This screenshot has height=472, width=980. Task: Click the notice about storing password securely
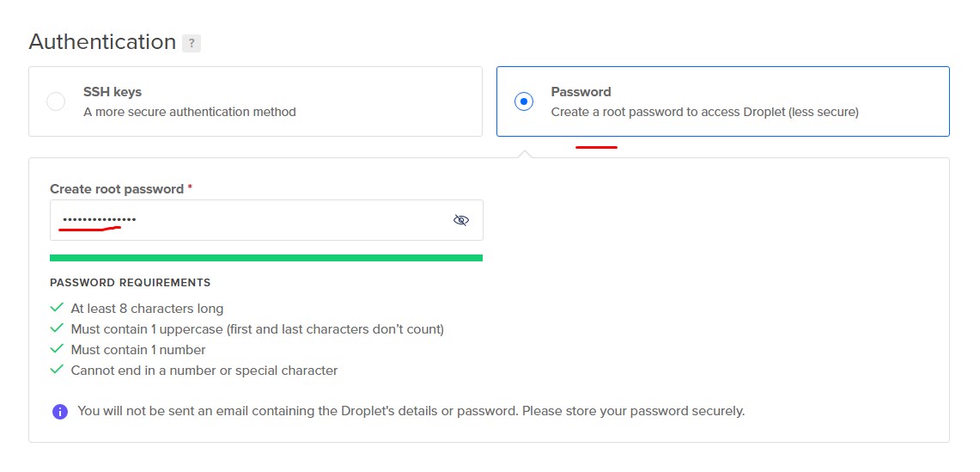click(411, 411)
